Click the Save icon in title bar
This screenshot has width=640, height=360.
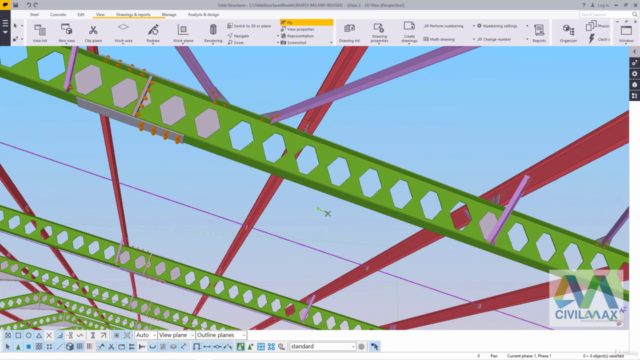click(x=16, y=5)
